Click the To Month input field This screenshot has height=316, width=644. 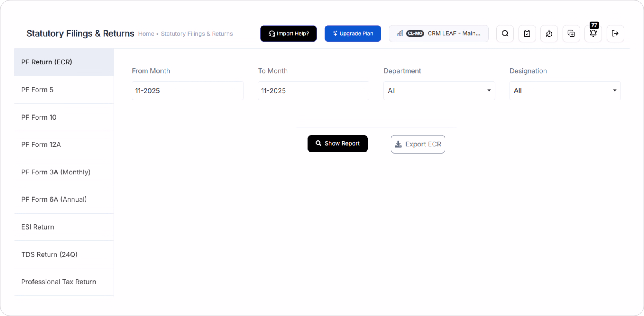tap(313, 91)
